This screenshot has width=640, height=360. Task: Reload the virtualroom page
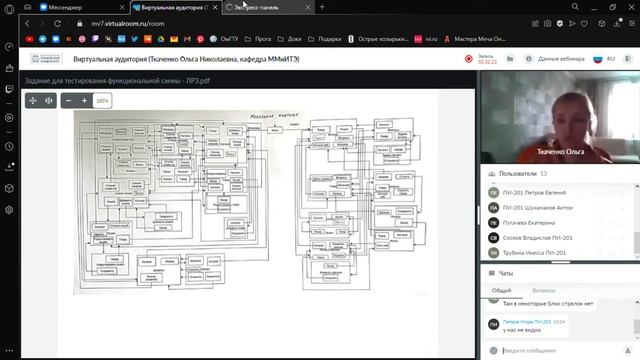(58, 24)
